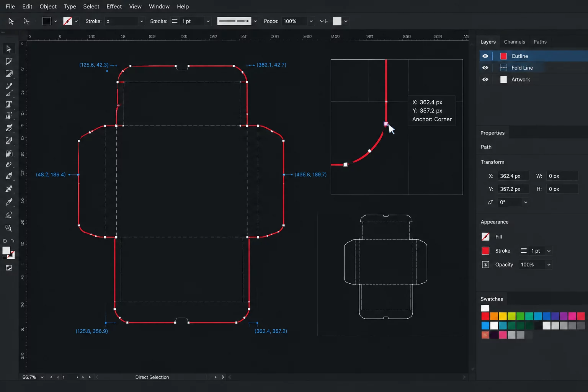Open the View menu
The image size is (588, 392).
coord(135,7)
